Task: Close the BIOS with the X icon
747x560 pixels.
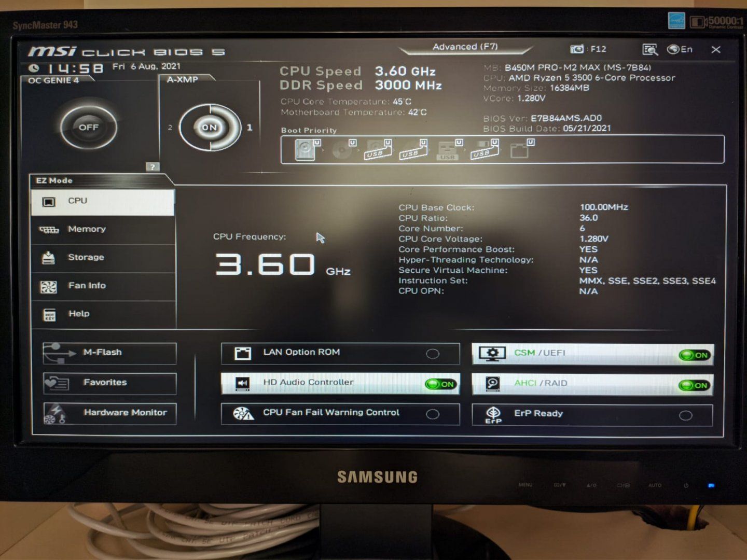Action: 716,49
